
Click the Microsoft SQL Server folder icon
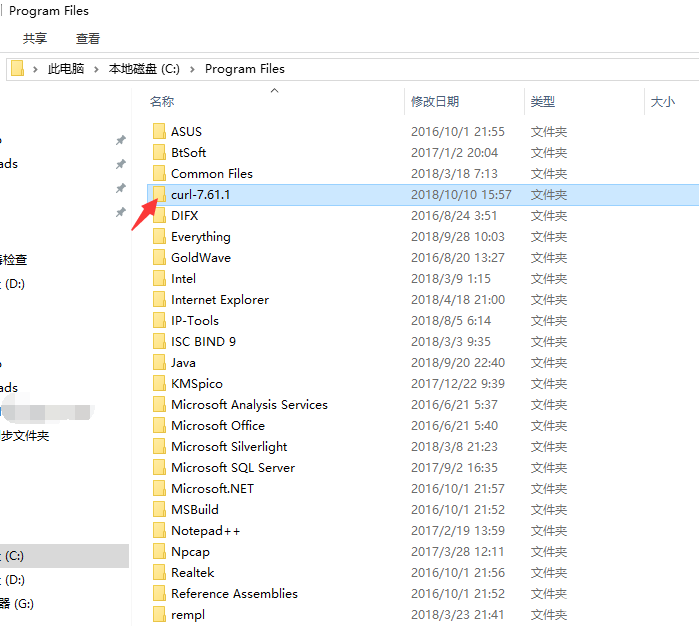[159, 467]
